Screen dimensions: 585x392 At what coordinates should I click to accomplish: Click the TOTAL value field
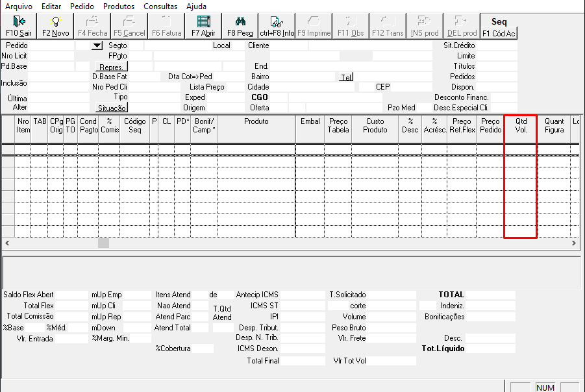point(491,295)
